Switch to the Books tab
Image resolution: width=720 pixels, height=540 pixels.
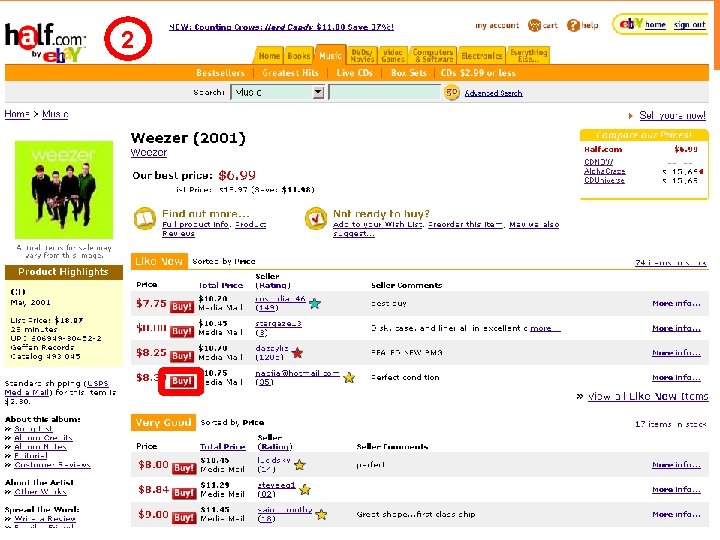pyautogui.click(x=299, y=56)
